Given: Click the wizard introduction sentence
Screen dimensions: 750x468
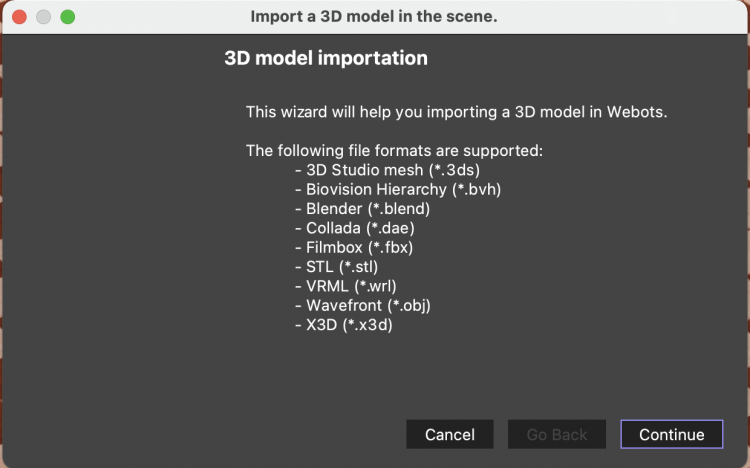Looking at the screenshot, I should pyautogui.click(x=470, y=112).
